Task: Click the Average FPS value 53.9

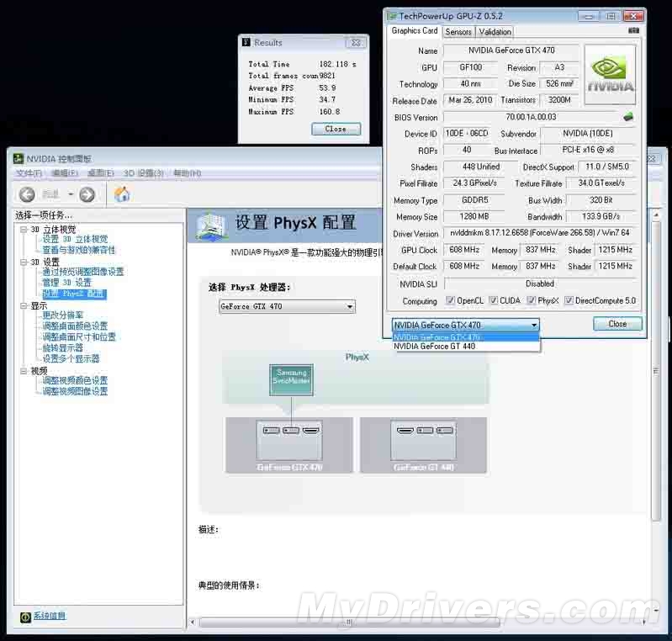Action: [x=327, y=87]
